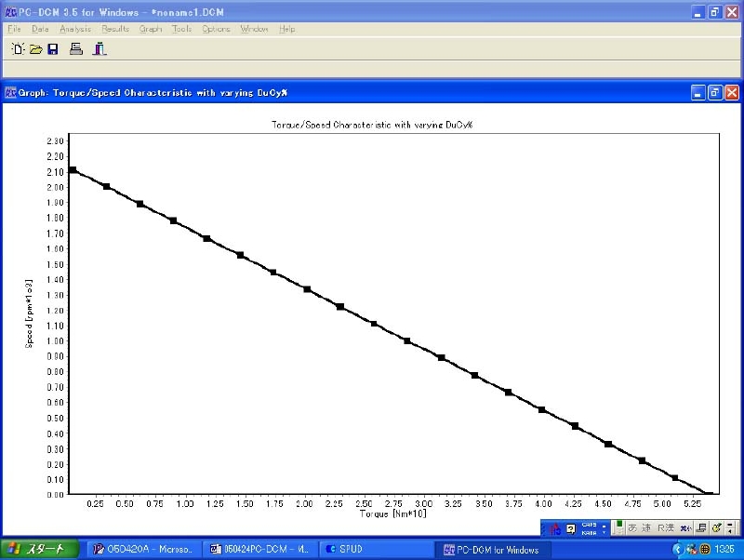Screen dimensions: 744x560
Task: Click the Open folder toolbar icon
Action: (35, 49)
